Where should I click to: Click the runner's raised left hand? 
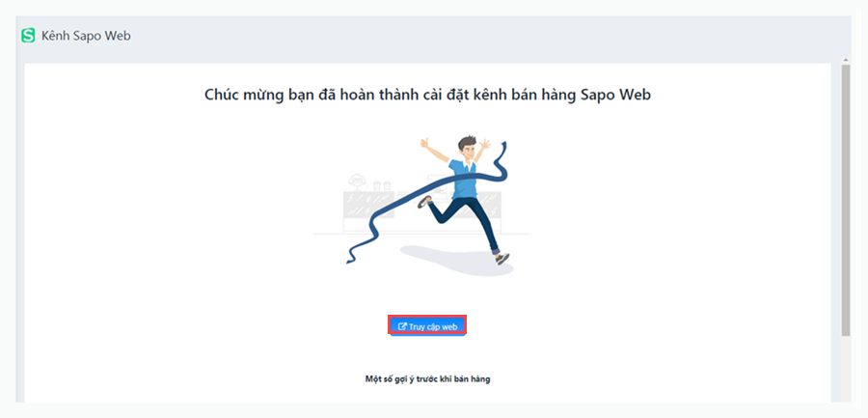click(484, 145)
